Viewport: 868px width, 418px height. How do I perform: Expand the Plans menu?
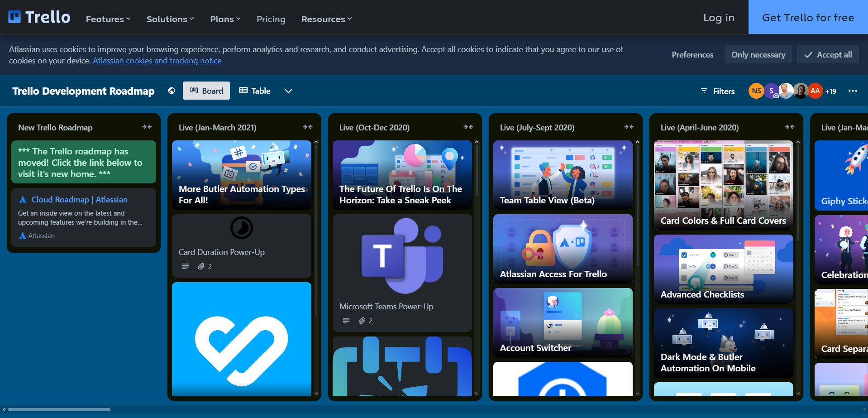225,19
